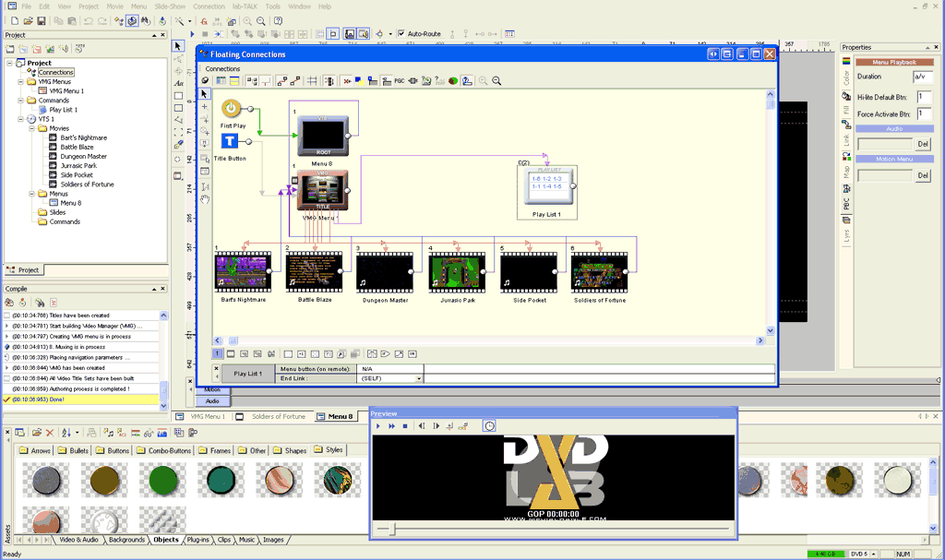Switch to the Music assets tab
This screenshot has width=945, height=560.
click(246, 540)
